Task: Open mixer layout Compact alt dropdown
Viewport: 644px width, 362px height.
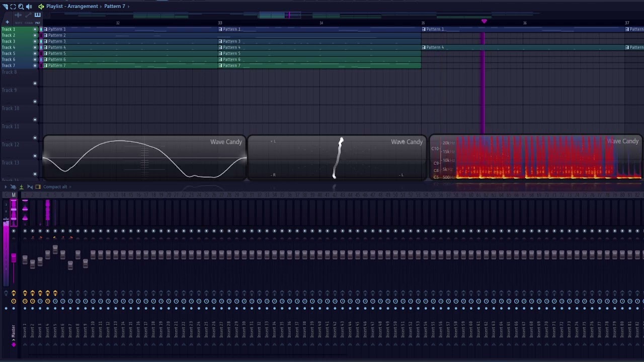Action: coord(57,187)
